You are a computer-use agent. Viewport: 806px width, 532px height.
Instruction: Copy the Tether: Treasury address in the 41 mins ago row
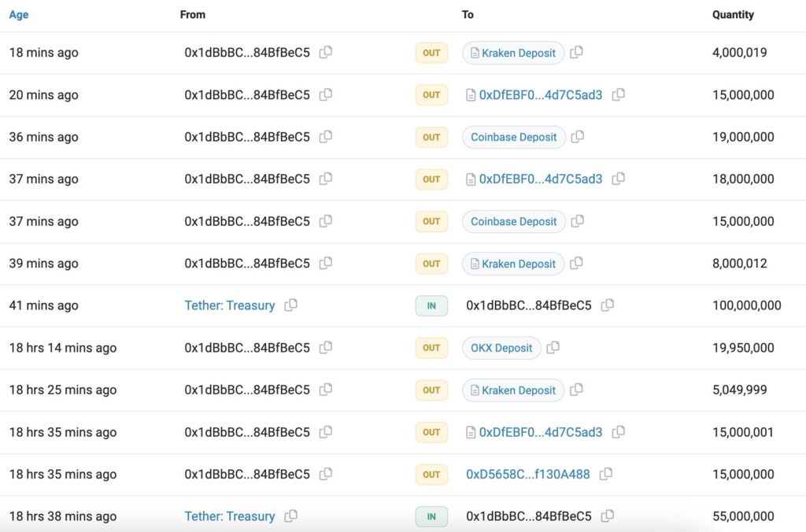pyautogui.click(x=290, y=305)
